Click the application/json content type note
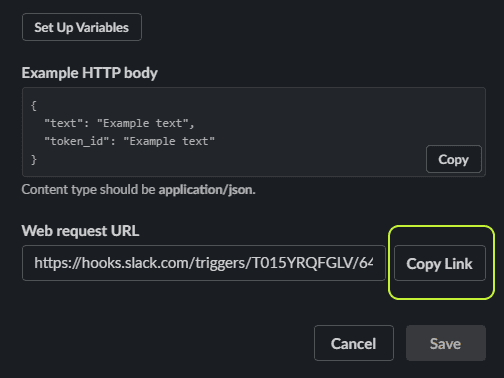This screenshot has width=504, height=378. pyautogui.click(x=138, y=190)
